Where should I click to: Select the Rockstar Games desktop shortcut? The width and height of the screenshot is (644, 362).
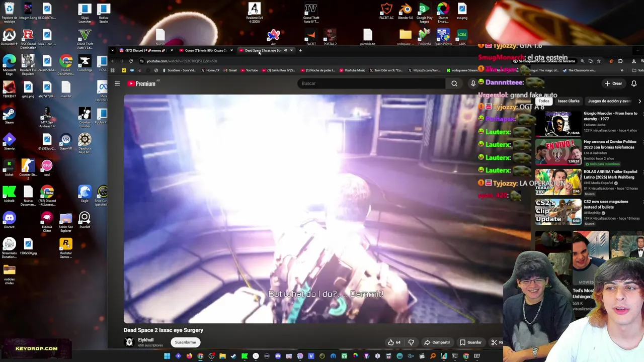pyautogui.click(x=65, y=248)
